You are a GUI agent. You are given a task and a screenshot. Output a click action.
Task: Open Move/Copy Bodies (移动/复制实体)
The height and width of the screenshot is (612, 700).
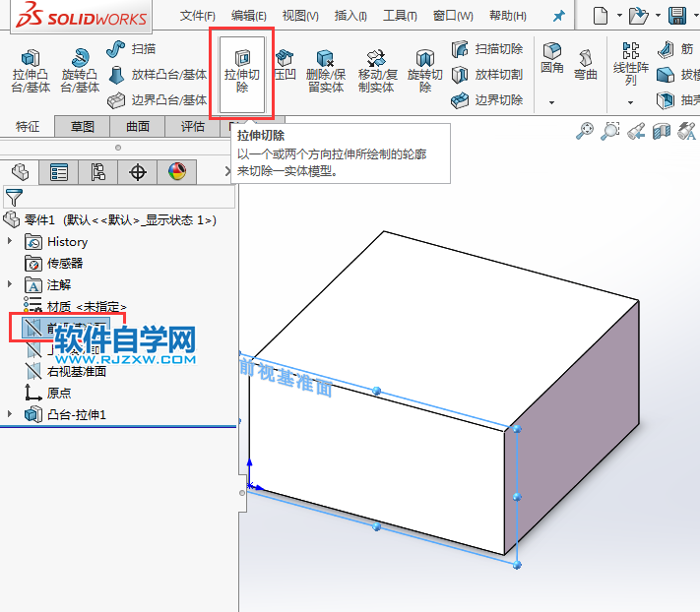pyautogui.click(x=376, y=71)
